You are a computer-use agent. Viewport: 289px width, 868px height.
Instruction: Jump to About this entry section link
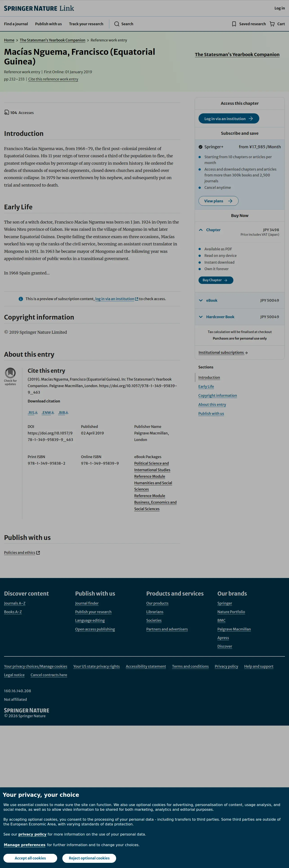tap(212, 404)
